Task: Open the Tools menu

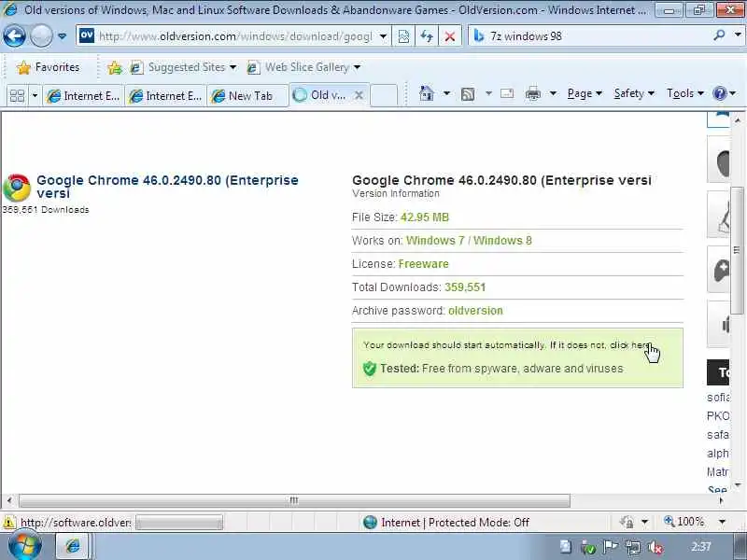Action: coord(684,93)
